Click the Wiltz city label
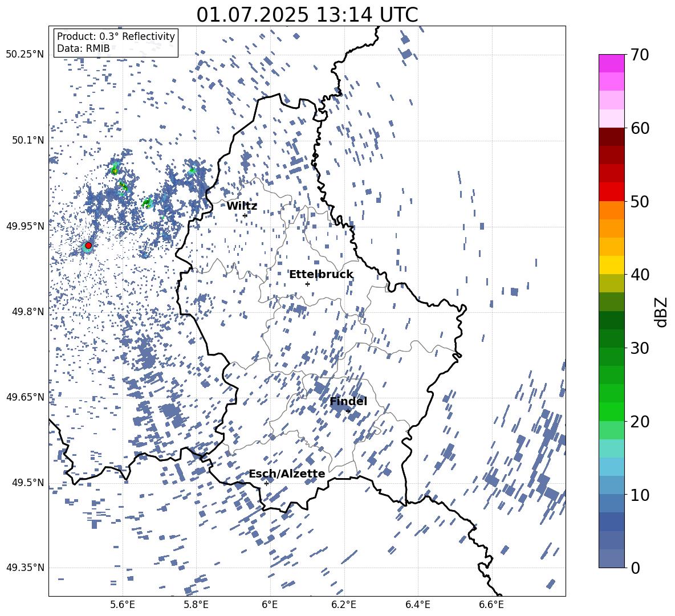The height and width of the screenshot is (616, 675). [242, 206]
